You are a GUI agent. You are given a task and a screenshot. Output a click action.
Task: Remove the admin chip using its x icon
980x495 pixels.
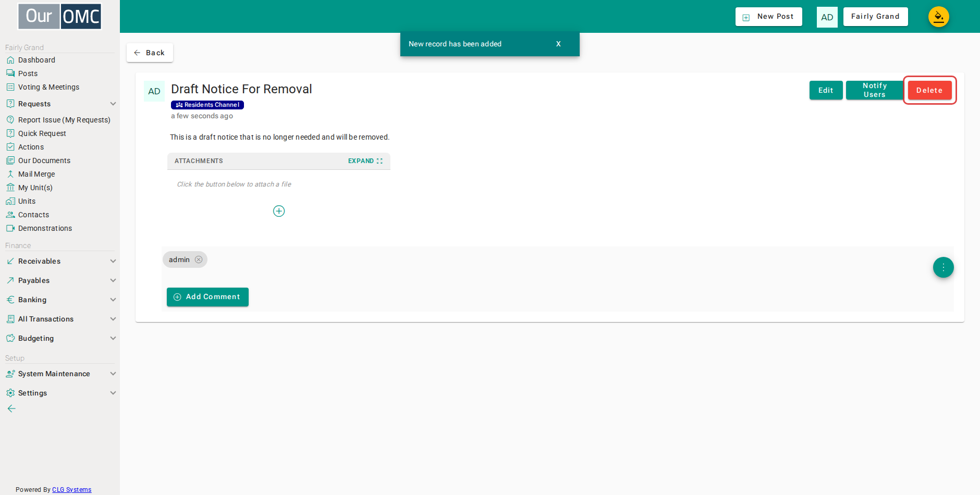199,259
